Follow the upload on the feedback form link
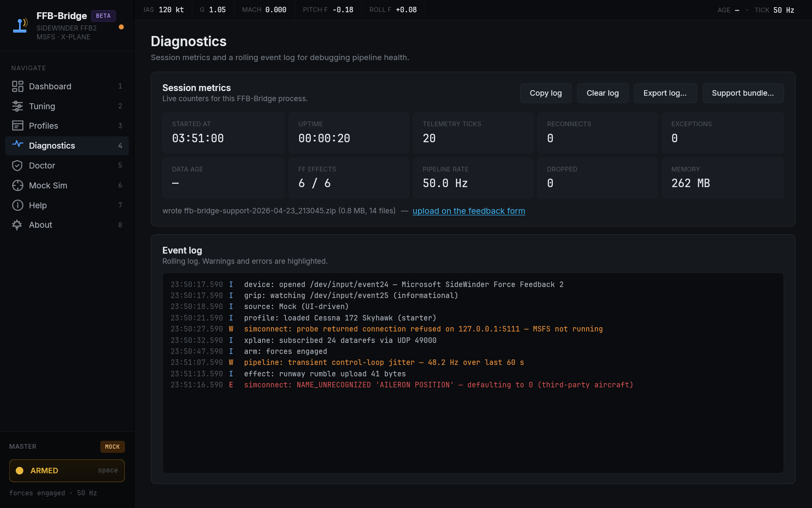This screenshot has height=508, width=812. (469, 211)
